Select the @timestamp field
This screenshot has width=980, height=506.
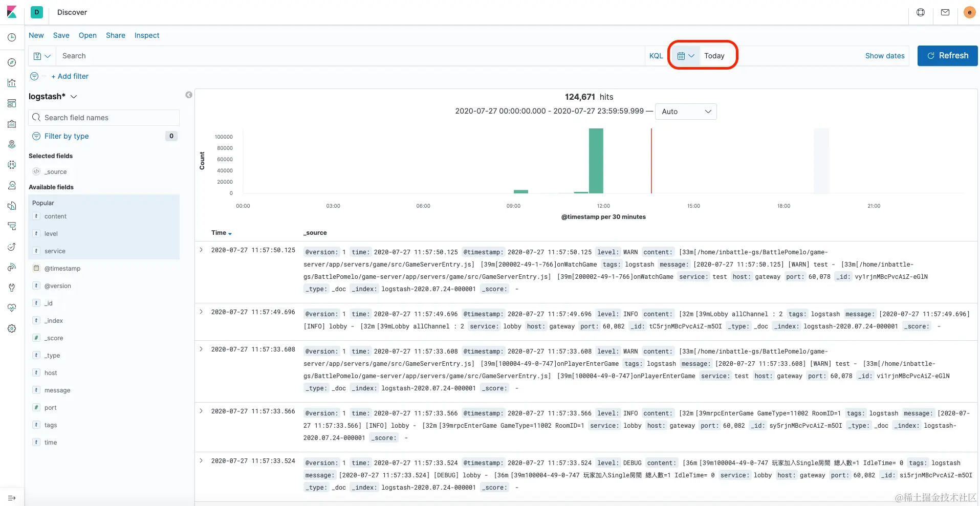[62, 269]
